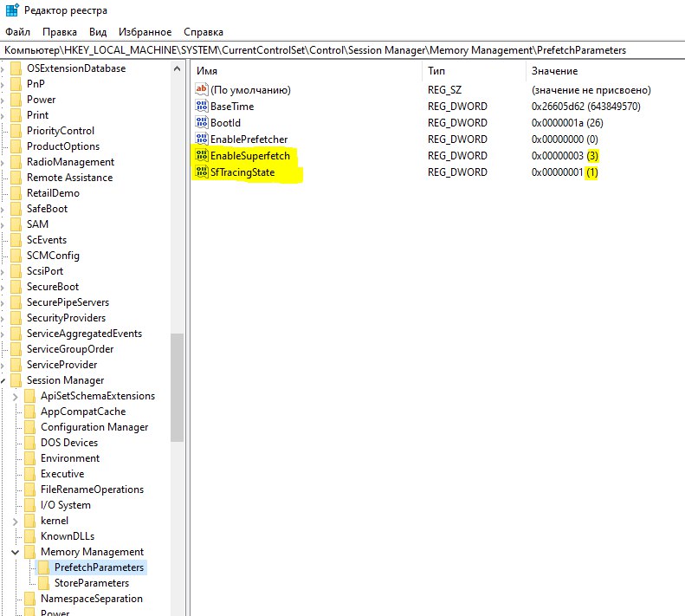Click the StoreParameters folder icon

coord(43,583)
